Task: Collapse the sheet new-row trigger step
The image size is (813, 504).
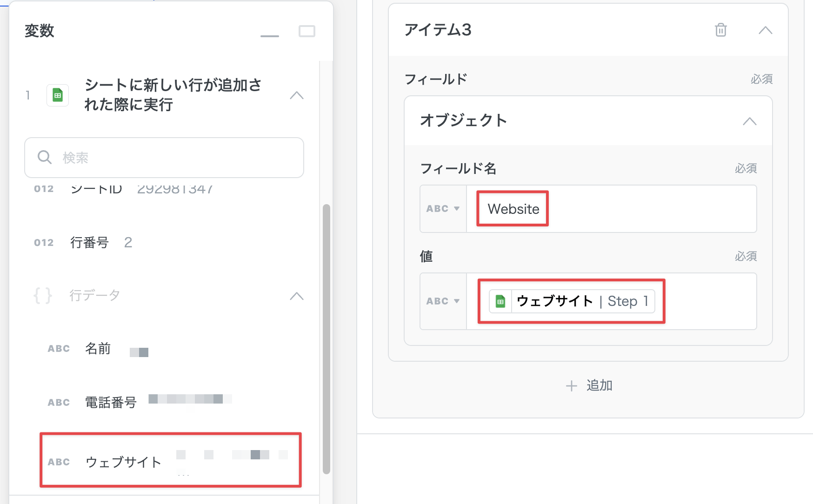Action: pyautogui.click(x=296, y=96)
